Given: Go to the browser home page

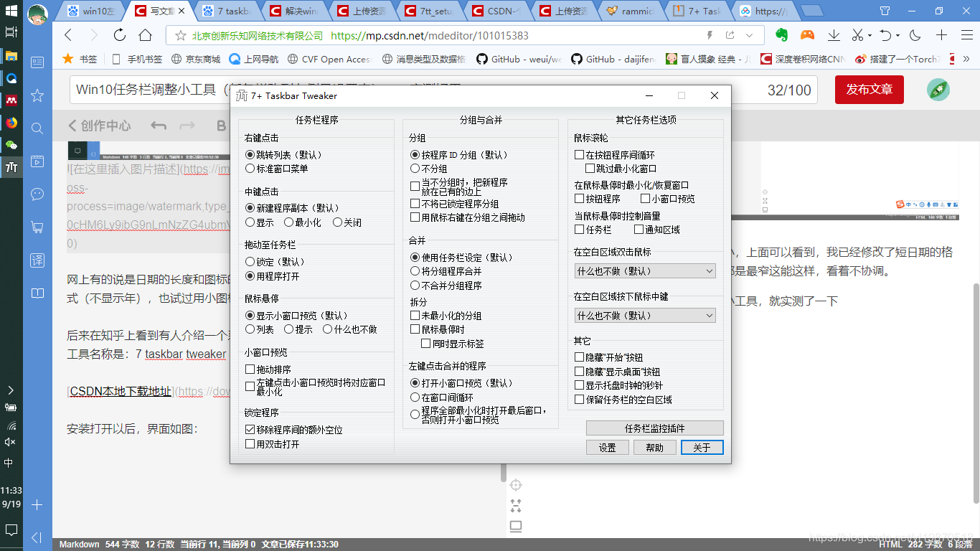Looking at the screenshot, I should pyautogui.click(x=146, y=35).
